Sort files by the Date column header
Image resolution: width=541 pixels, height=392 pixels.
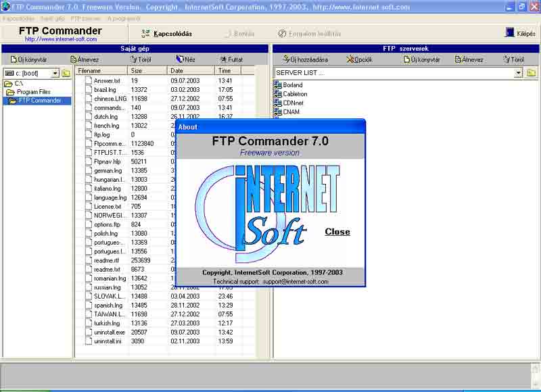pyautogui.click(x=191, y=71)
